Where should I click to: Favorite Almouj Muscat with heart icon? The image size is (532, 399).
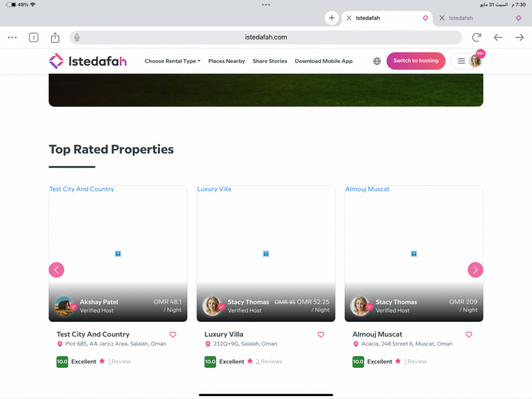tap(469, 335)
